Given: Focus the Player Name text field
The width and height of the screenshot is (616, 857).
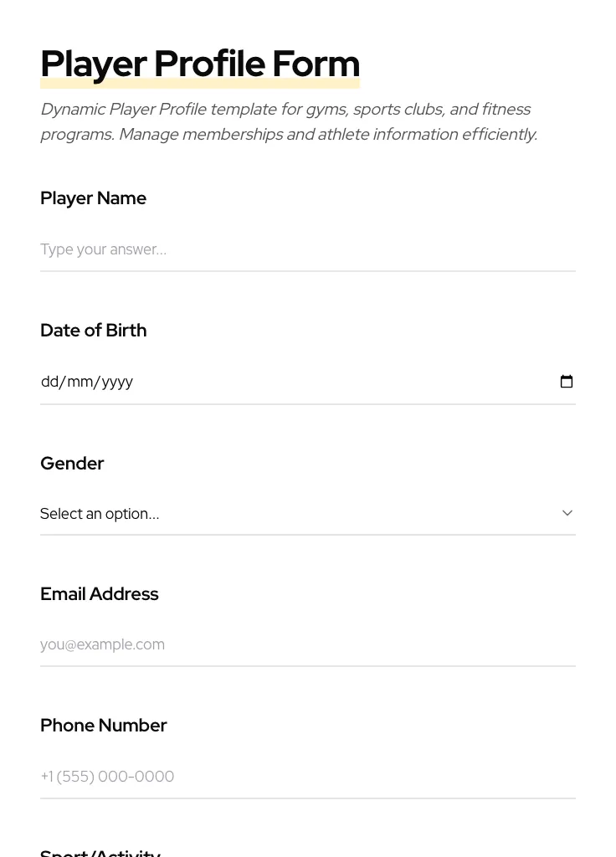Looking at the screenshot, I should point(307,249).
